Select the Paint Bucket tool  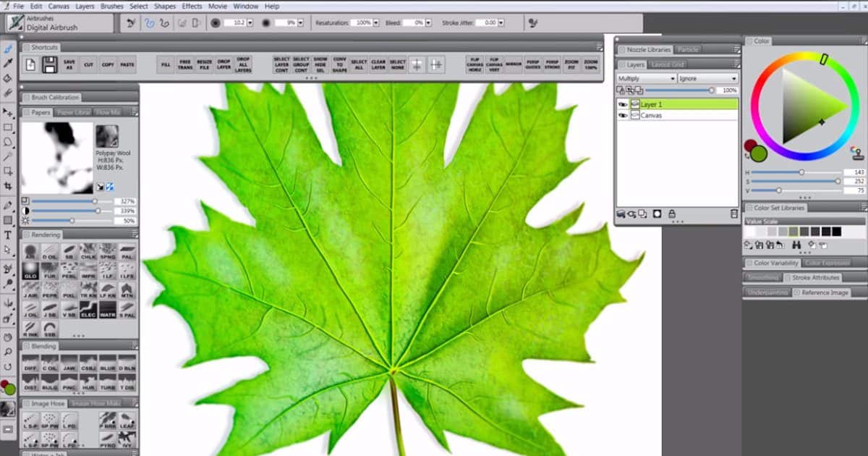8,78
